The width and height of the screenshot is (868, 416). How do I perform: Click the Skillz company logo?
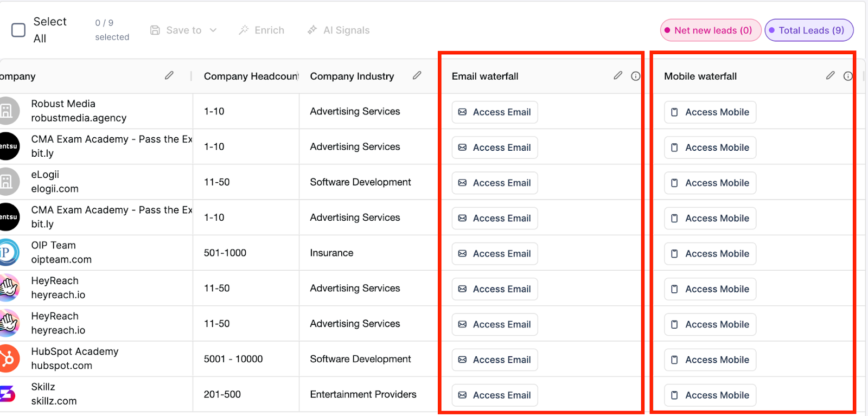(8, 394)
